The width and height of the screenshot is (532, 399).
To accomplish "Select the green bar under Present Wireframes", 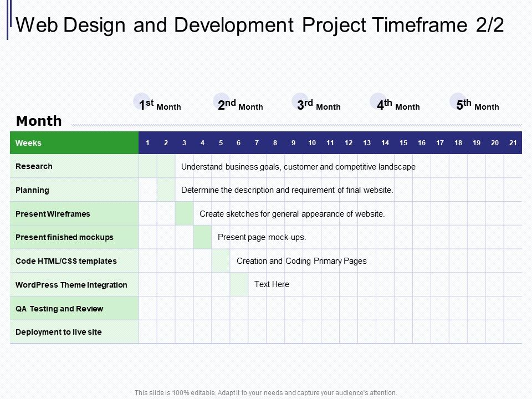I will pos(184,213).
